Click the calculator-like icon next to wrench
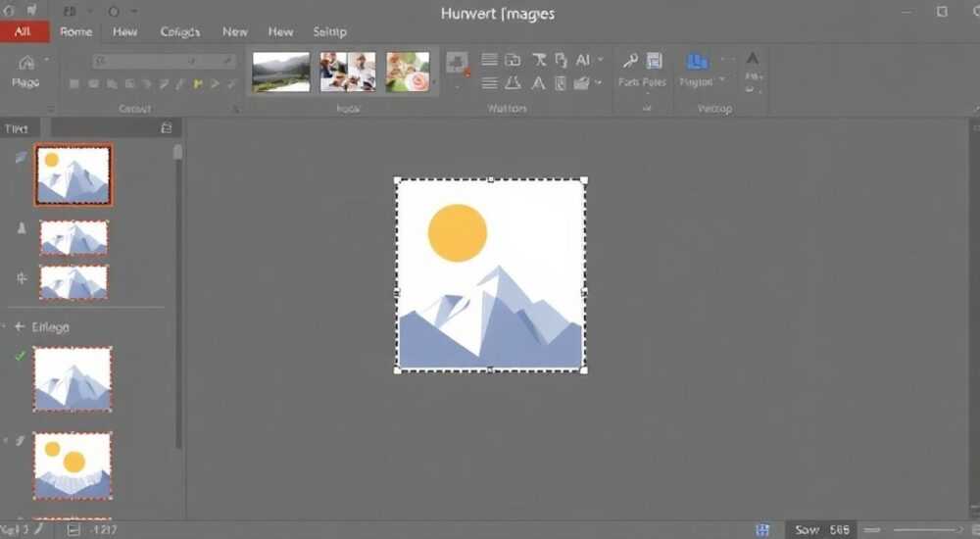980x539 pixels. point(654,60)
